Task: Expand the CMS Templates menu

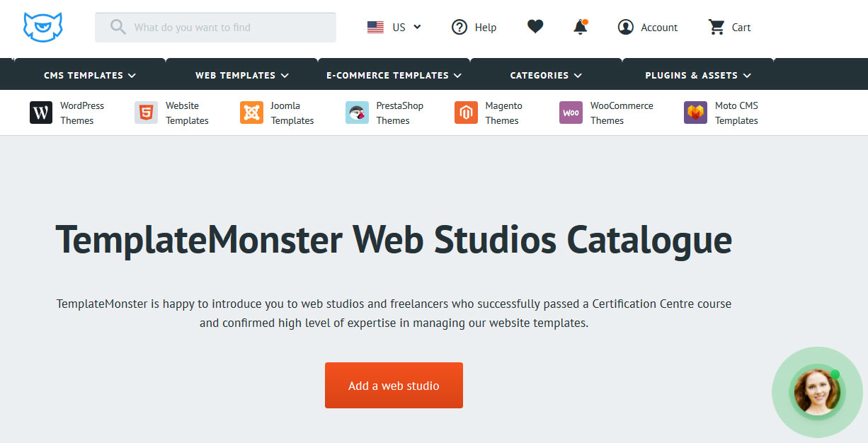Action: coord(90,75)
